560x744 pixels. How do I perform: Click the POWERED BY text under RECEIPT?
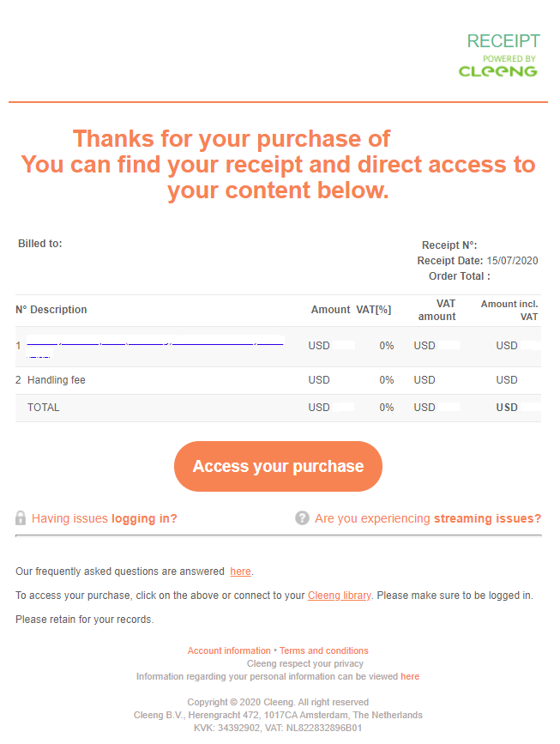coord(509,59)
